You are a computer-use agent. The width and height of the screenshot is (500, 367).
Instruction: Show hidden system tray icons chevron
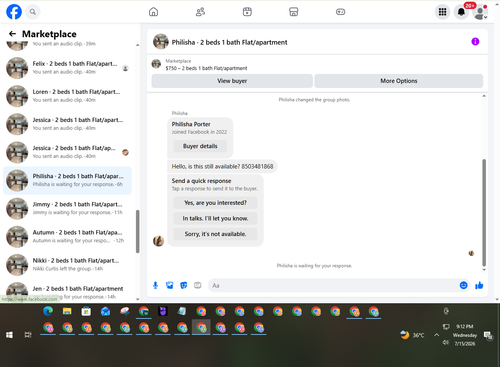click(x=436, y=335)
